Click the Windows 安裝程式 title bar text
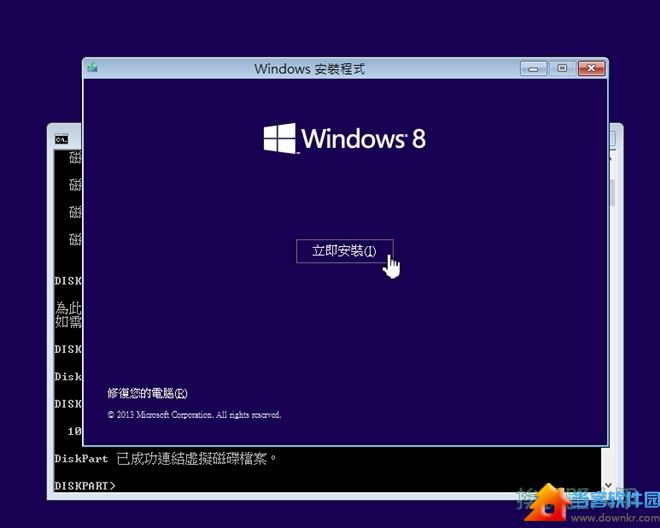Viewport: 660px width, 528px height. 309,69
